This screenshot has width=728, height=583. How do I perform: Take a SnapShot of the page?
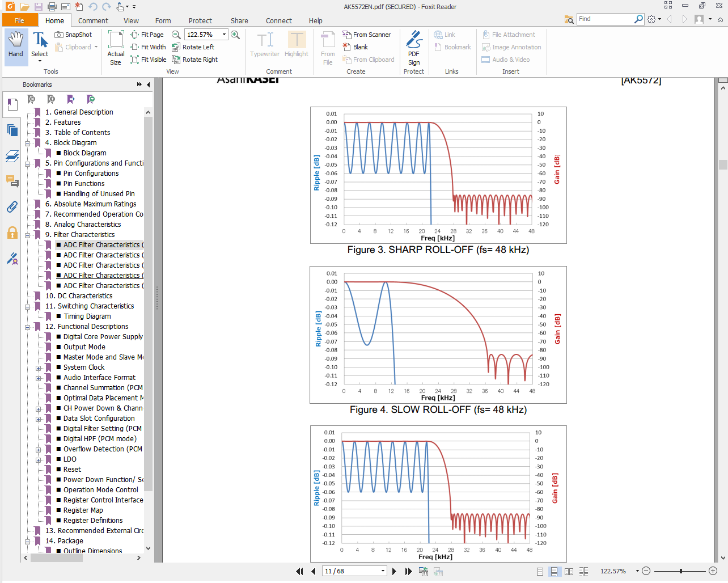[x=73, y=35]
